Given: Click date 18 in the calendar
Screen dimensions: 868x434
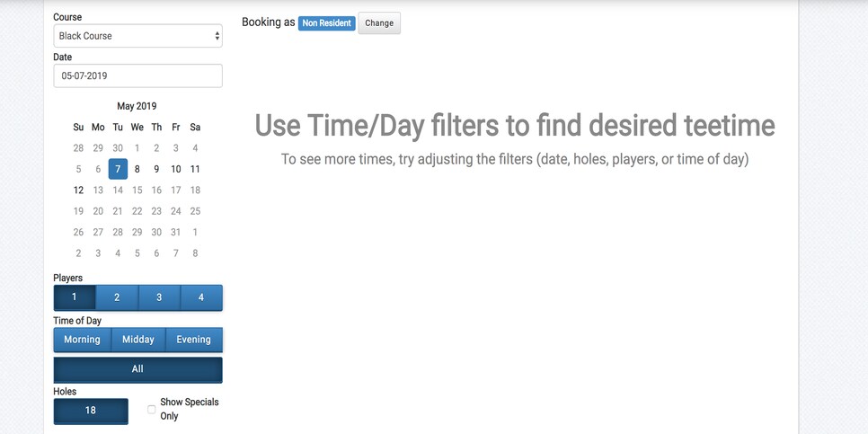Looking at the screenshot, I should [x=195, y=190].
